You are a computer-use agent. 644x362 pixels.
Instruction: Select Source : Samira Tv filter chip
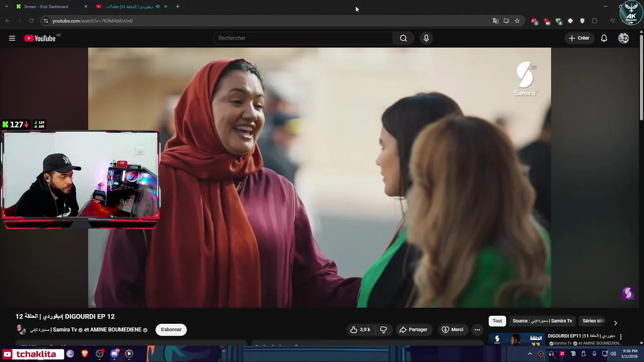coord(542,321)
